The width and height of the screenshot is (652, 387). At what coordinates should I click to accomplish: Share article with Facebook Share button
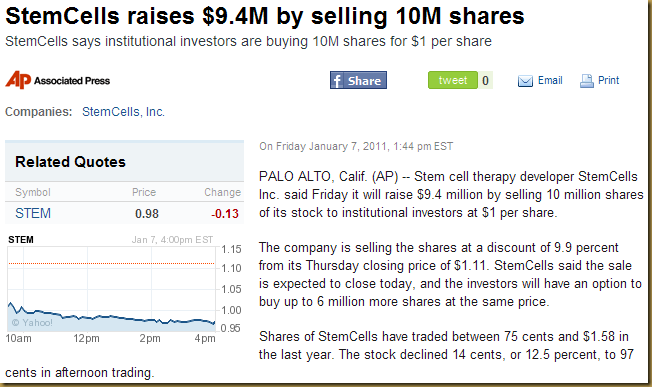point(358,80)
